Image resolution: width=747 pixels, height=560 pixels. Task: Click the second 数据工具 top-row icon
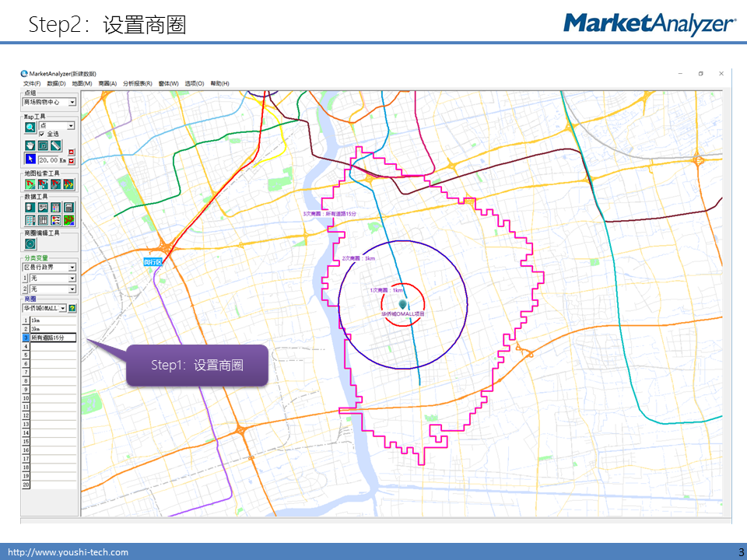tap(43, 207)
